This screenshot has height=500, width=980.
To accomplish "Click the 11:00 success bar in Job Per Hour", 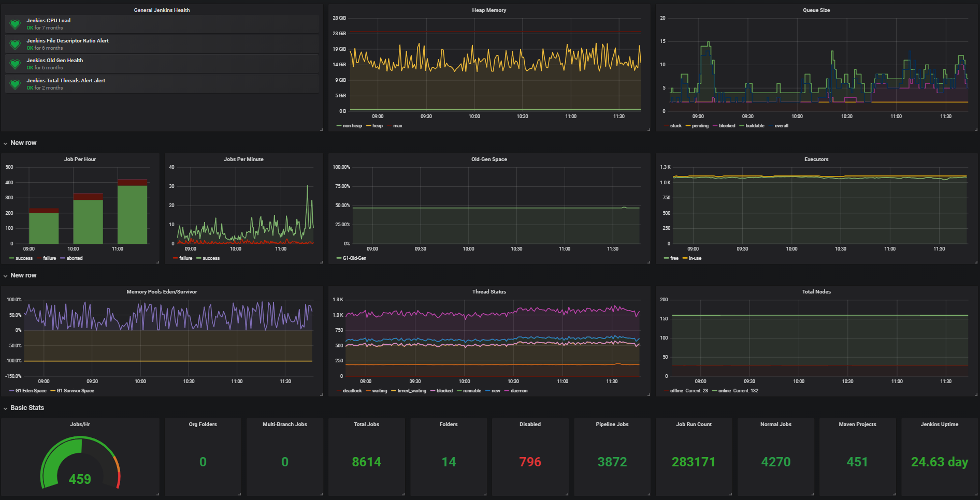I will tap(132, 214).
